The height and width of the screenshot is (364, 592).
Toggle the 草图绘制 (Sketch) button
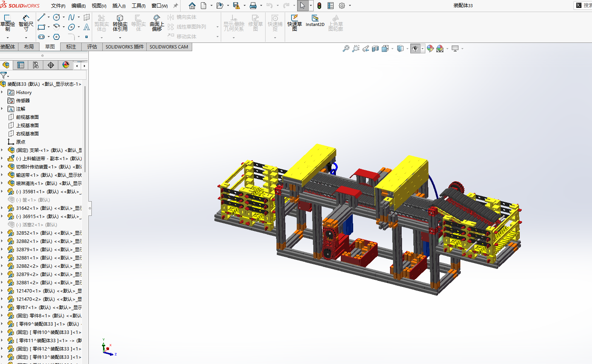[8, 23]
